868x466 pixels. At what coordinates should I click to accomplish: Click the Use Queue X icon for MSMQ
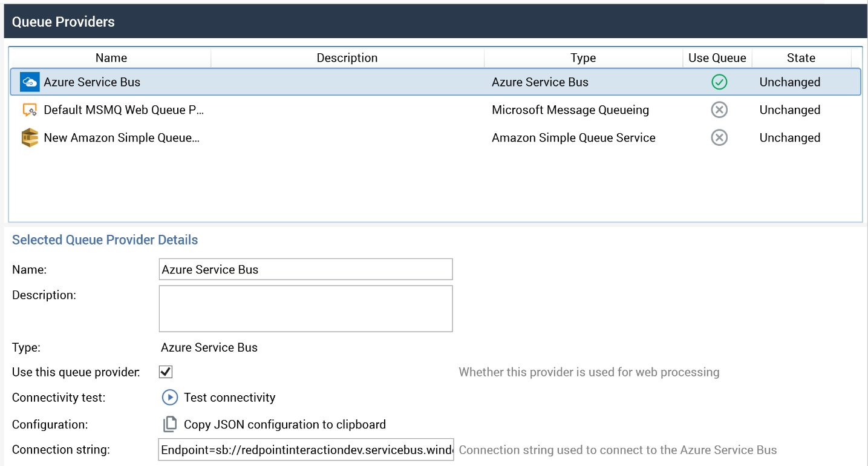click(x=719, y=110)
